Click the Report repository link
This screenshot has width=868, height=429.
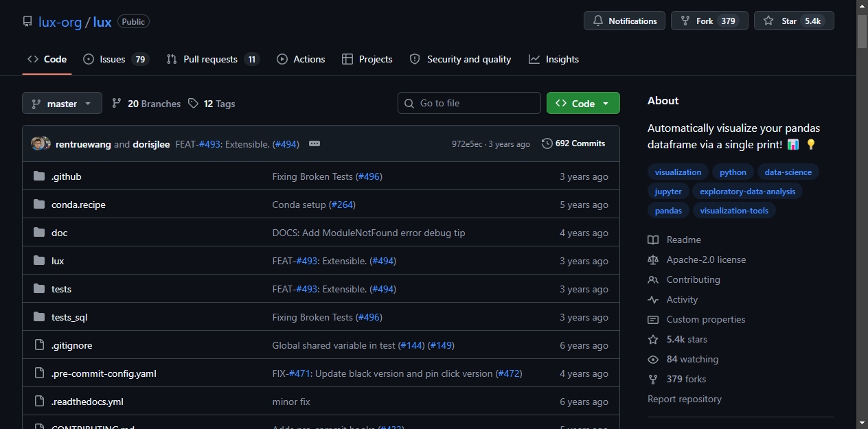(685, 399)
